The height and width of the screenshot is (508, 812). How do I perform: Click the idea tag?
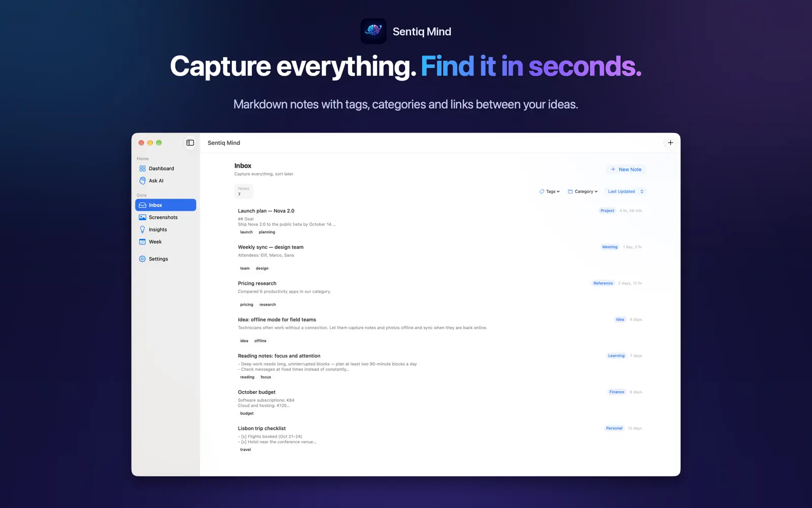click(x=244, y=341)
